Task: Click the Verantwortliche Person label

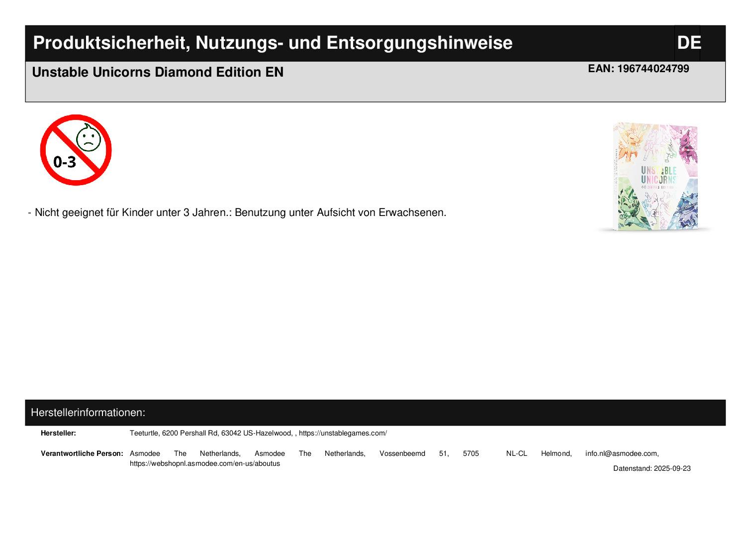Action: click(82, 453)
